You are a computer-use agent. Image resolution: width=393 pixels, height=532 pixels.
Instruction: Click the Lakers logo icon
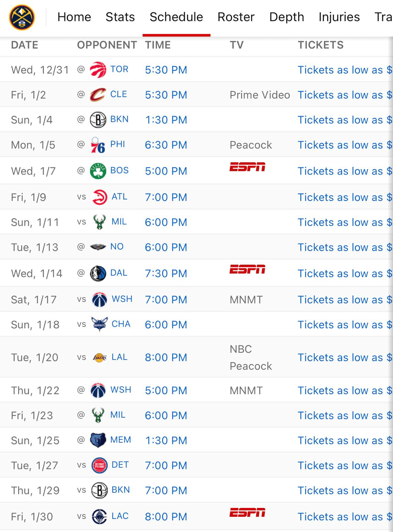point(99,357)
